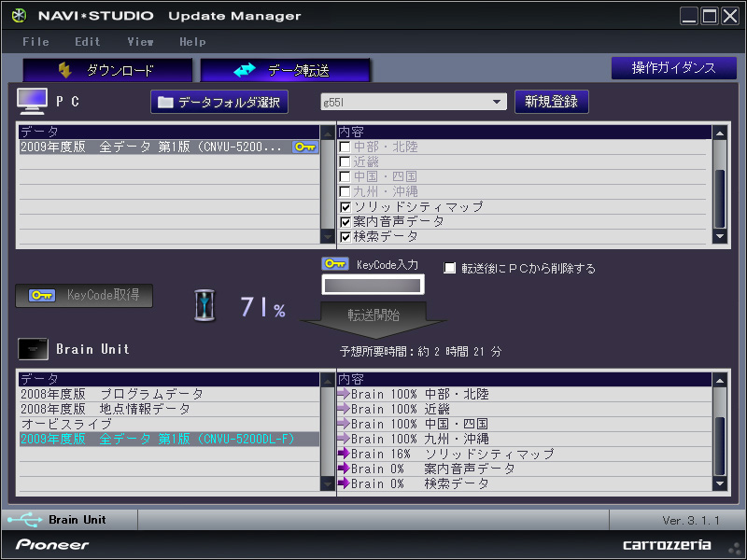The height and width of the screenshot is (560, 747).
Task: Click the hourglass progress icon
Action: click(205, 306)
